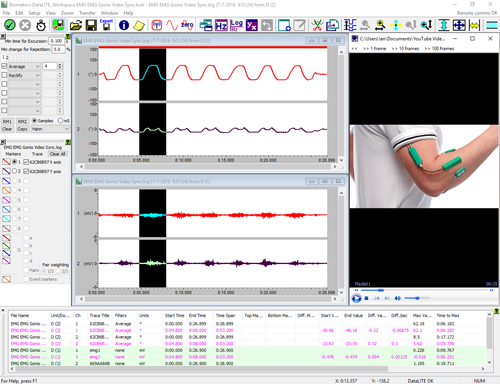Click the stopwatch timer toolbar icon
The width and height of the screenshot is (500, 384).
tap(41, 25)
